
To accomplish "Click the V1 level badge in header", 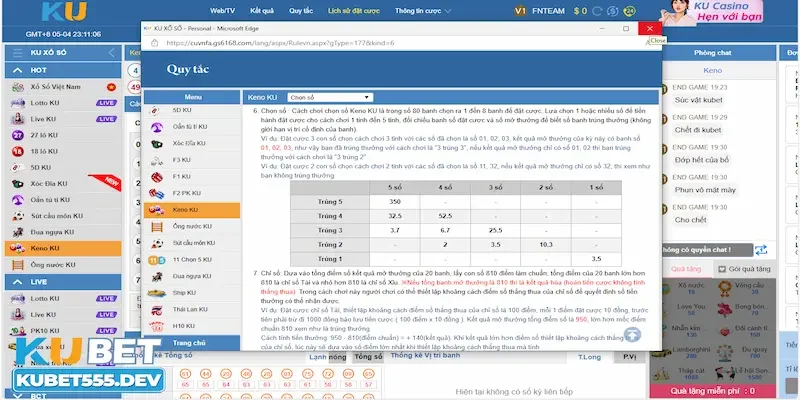I will 520,11.
